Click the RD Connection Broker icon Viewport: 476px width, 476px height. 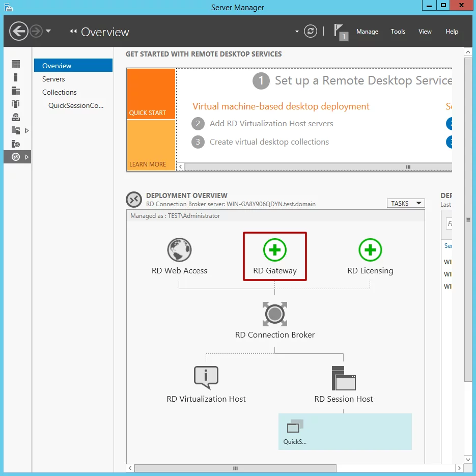[x=275, y=314]
